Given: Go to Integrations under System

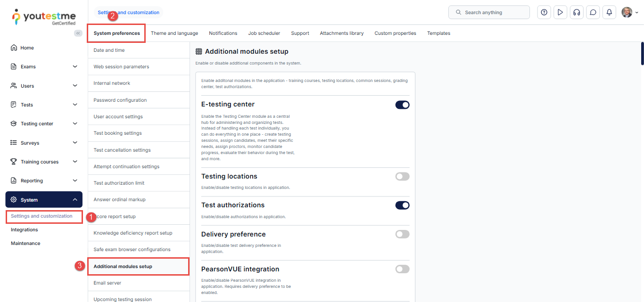Looking at the screenshot, I should click(x=25, y=230).
